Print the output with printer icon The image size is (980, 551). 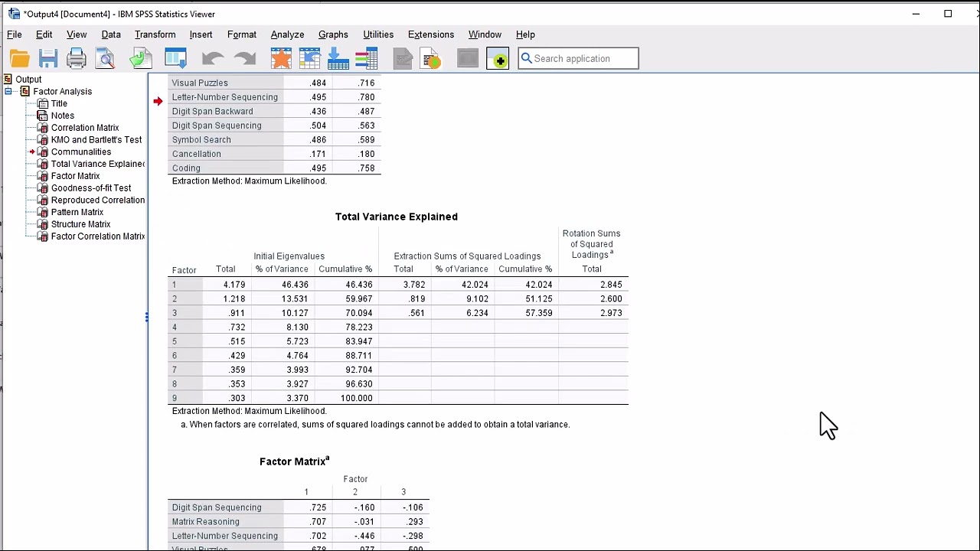click(77, 58)
